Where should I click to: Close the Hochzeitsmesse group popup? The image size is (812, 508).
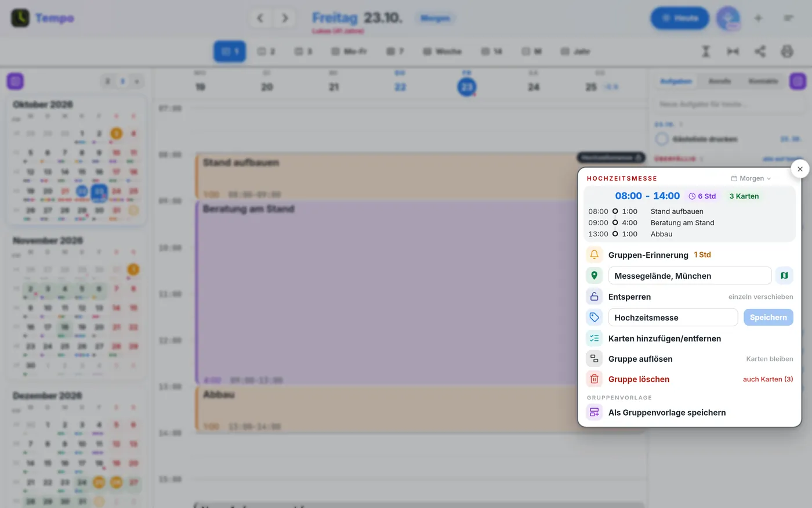tap(800, 169)
